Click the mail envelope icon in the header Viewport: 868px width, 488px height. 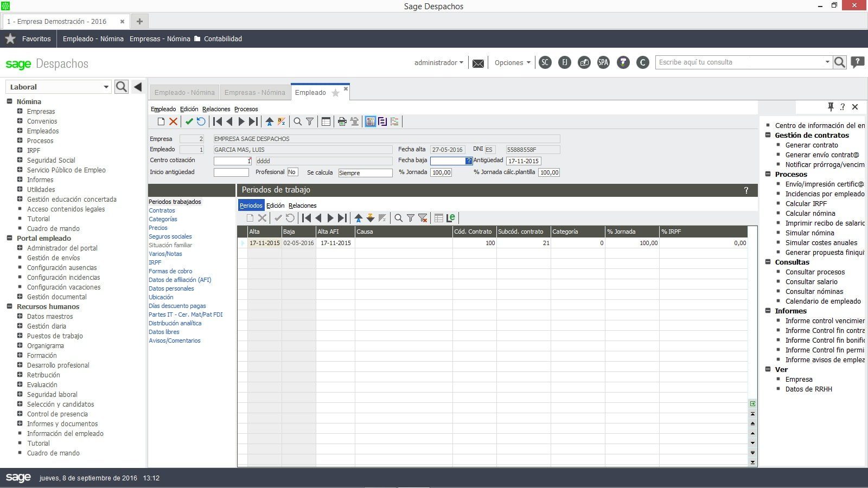[x=478, y=63]
